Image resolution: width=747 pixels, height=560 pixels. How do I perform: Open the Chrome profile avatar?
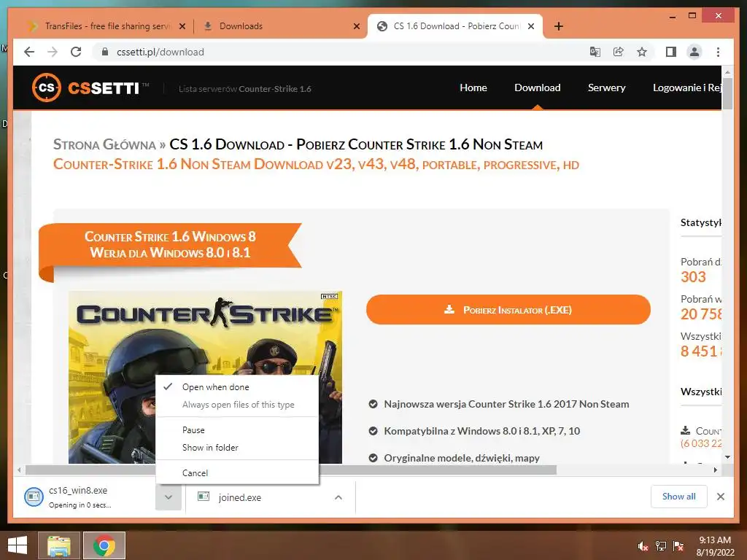coord(694,52)
